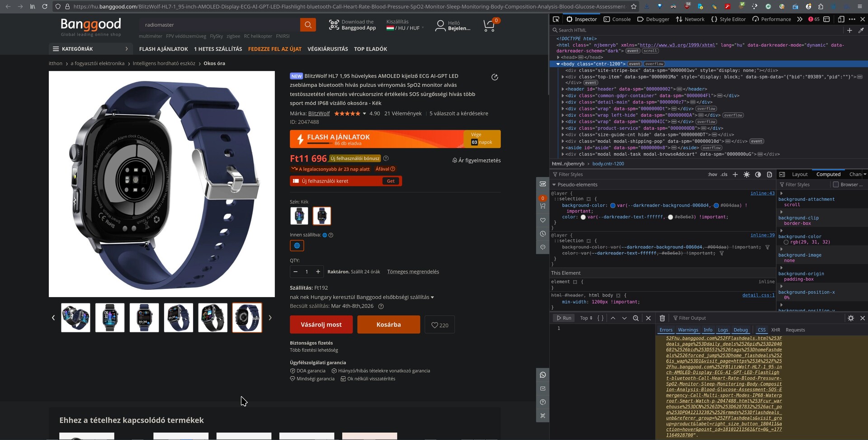This screenshot has height=440, width=868.
Task: Click the rgb(29, 31, 32) color swatch
Action: [786, 242]
